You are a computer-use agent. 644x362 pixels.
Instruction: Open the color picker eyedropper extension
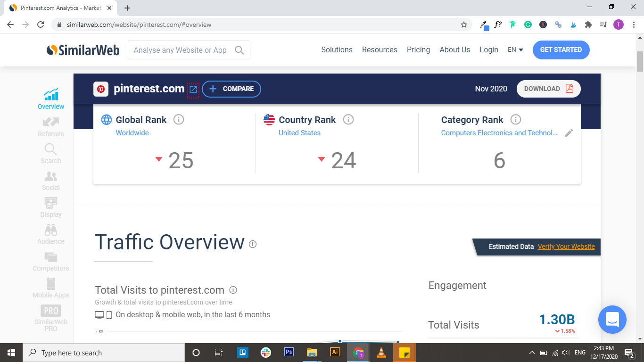(x=484, y=25)
